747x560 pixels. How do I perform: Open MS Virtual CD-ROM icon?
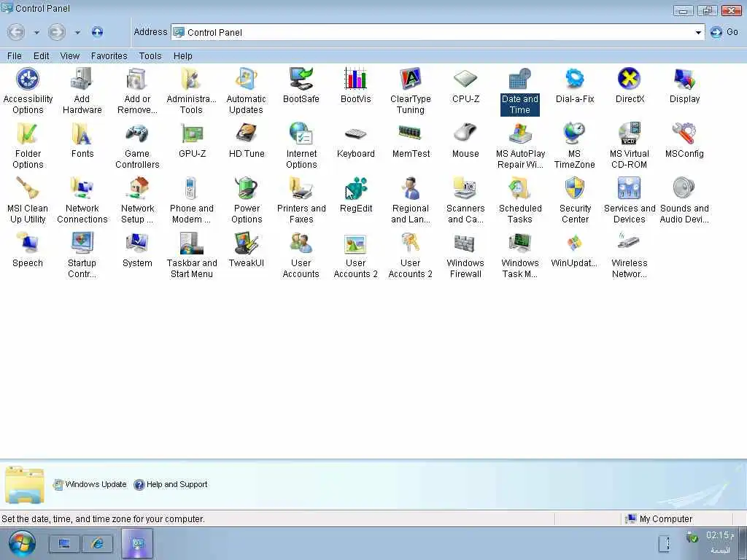pyautogui.click(x=630, y=134)
